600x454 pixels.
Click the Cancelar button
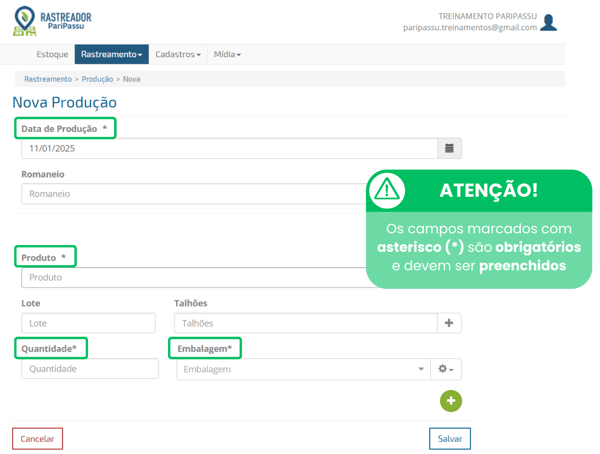point(38,439)
